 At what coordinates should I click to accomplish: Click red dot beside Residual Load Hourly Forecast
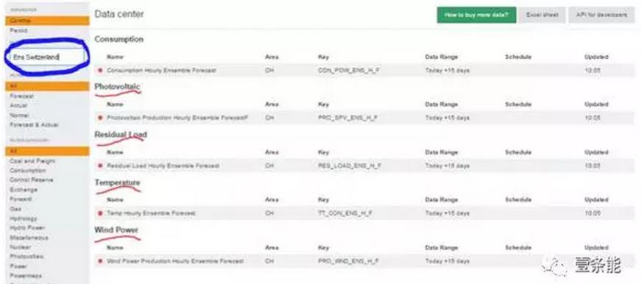pos(100,166)
